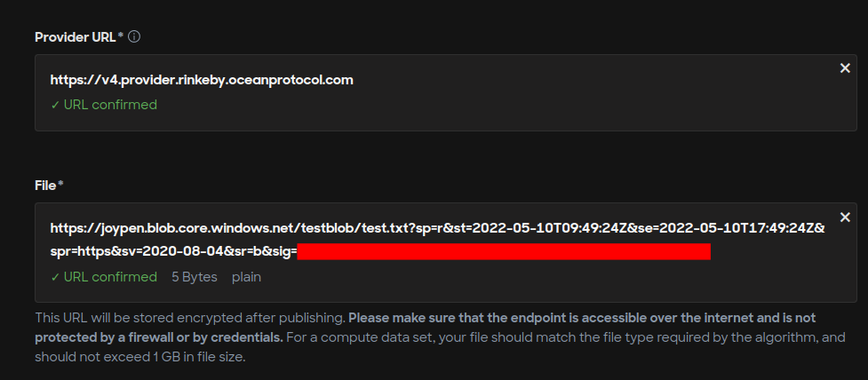Click the green checkmark under the file URL
The width and height of the screenshot is (868, 380).
point(55,277)
